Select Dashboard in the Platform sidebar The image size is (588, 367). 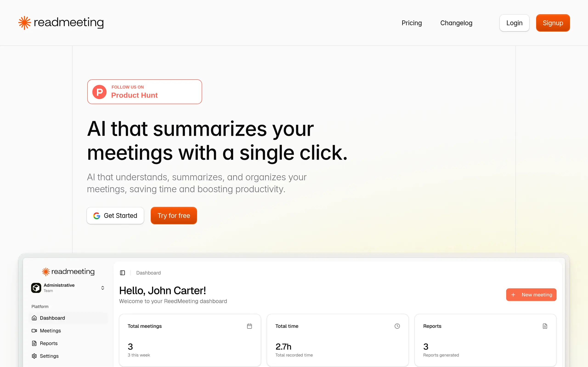coord(52,318)
